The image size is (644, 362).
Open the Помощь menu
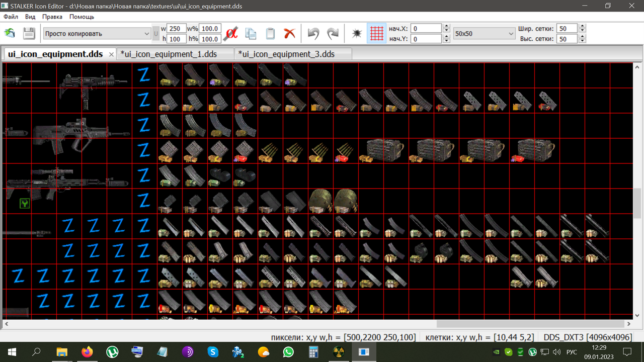coord(82,17)
